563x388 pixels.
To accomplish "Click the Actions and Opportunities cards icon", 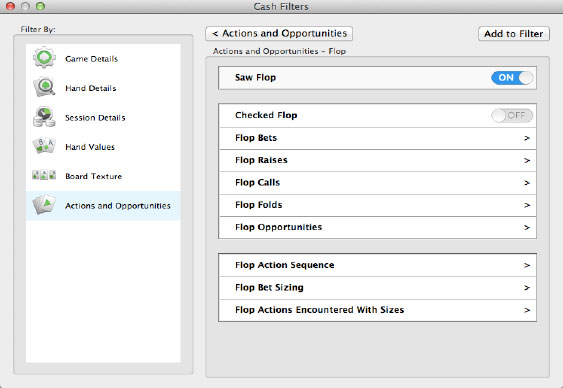I will (44, 205).
